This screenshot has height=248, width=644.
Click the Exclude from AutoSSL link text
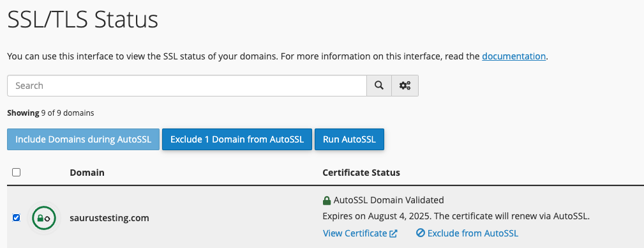click(473, 233)
